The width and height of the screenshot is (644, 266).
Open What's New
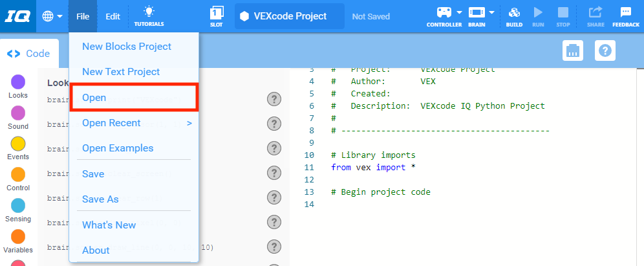click(x=134, y=225)
